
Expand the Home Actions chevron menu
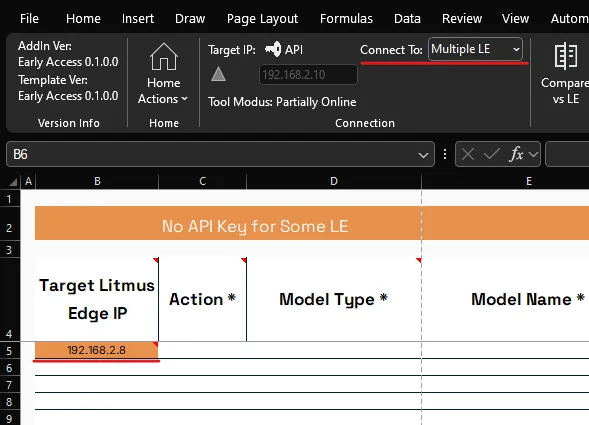point(184,99)
